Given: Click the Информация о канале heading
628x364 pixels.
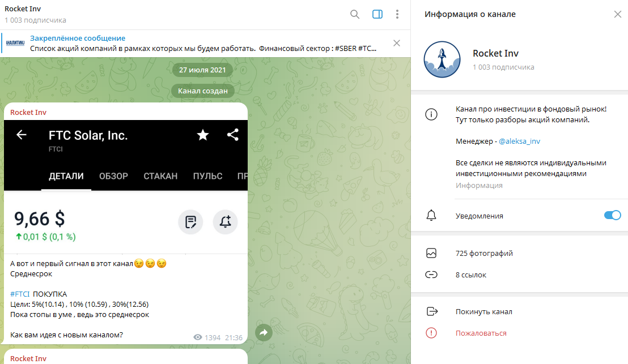Looking at the screenshot, I should (x=470, y=14).
